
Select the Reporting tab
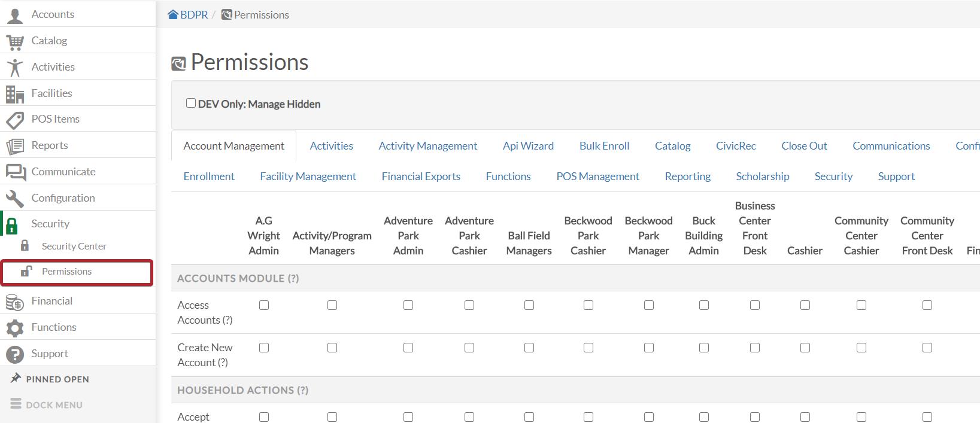688,176
